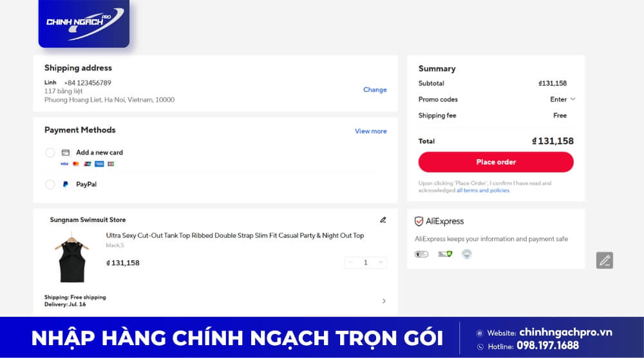Click the Chinh Ngach Pro logo
This screenshot has height=358, width=644.
coord(84,23)
